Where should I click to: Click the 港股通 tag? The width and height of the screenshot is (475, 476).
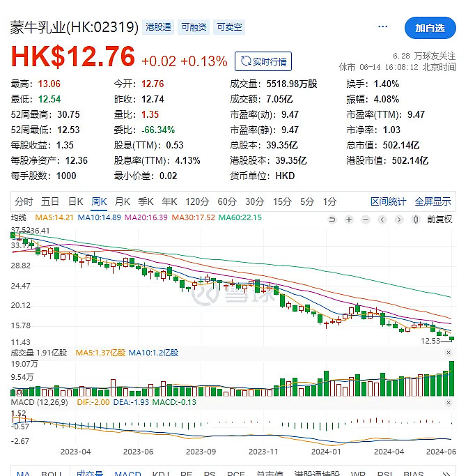point(158,27)
